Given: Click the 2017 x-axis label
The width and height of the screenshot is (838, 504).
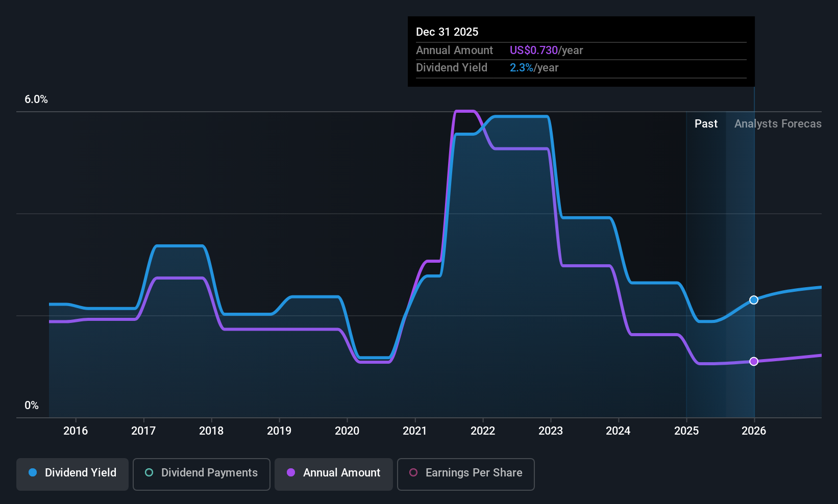Looking at the screenshot, I should coord(143,431).
